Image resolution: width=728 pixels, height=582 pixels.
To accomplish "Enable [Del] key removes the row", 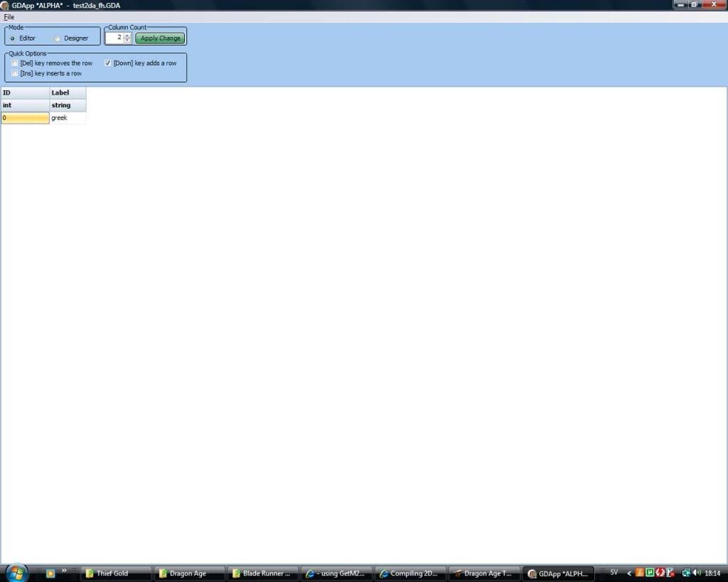I will (15, 63).
